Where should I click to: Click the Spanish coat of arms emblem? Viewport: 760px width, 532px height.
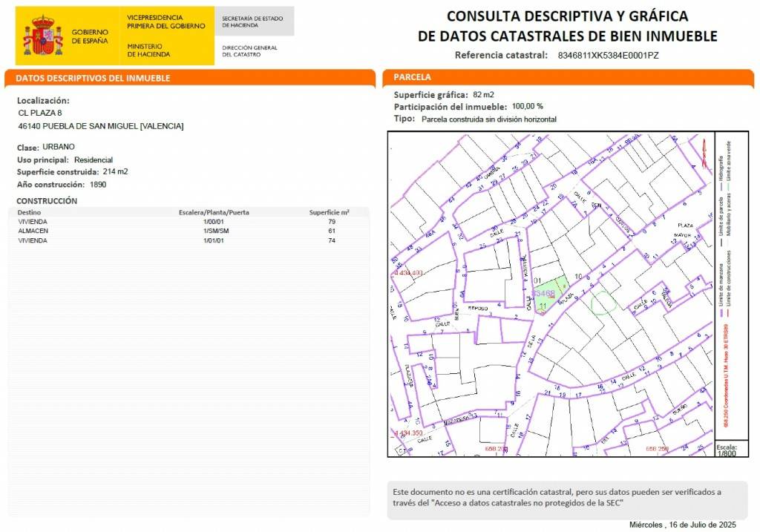tap(43, 36)
